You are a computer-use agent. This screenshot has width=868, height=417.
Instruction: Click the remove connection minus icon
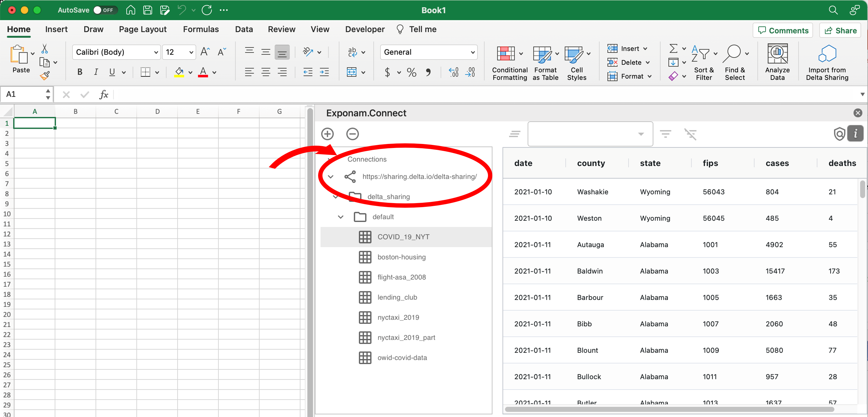pyautogui.click(x=352, y=134)
